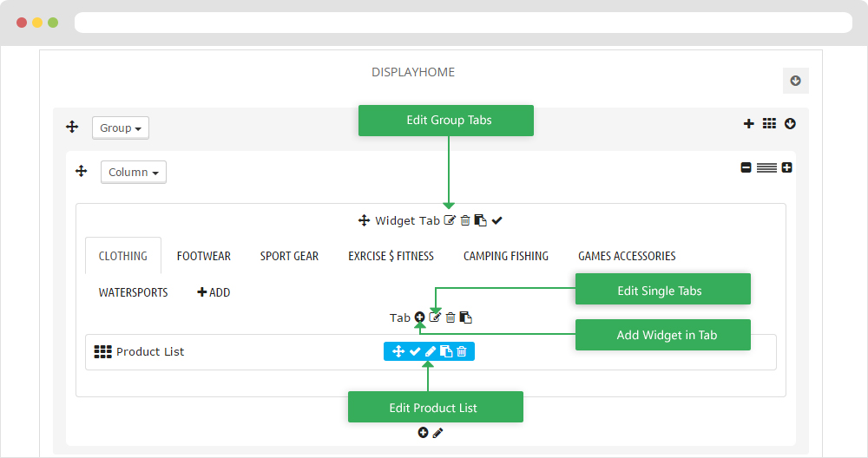Delete Product List using blue toolbar trash

(462, 351)
